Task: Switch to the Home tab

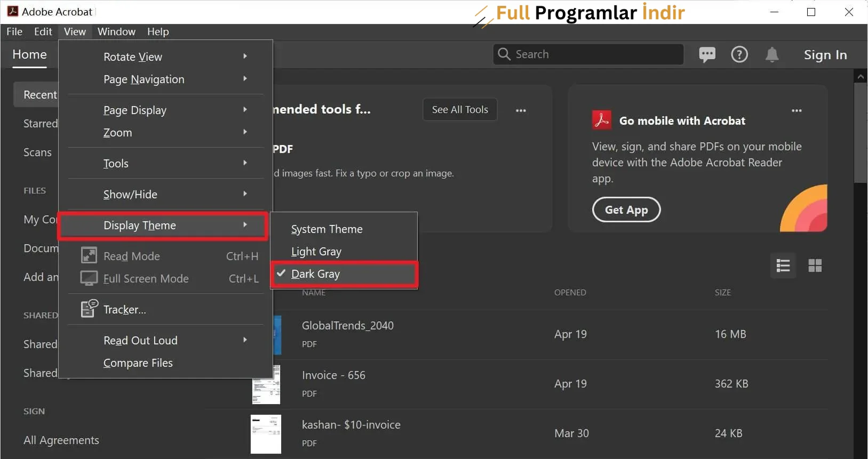Action: [x=30, y=54]
